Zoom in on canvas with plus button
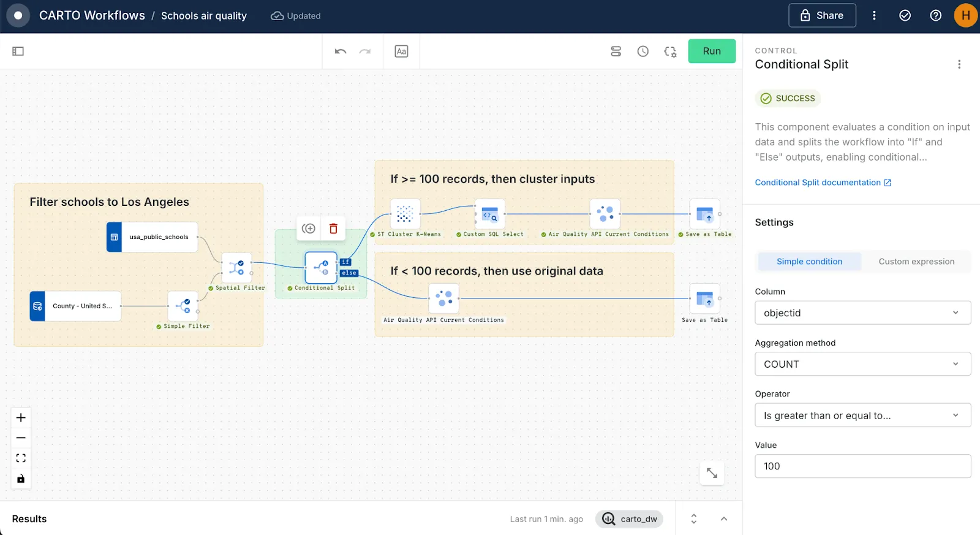This screenshot has width=980, height=535. point(21,418)
